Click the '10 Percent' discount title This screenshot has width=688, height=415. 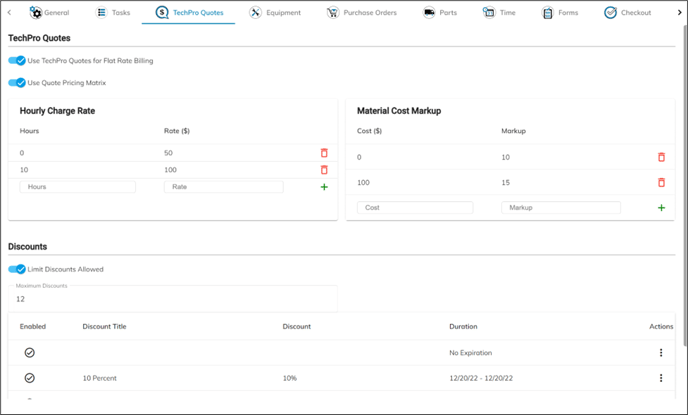pyautogui.click(x=100, y=378)
